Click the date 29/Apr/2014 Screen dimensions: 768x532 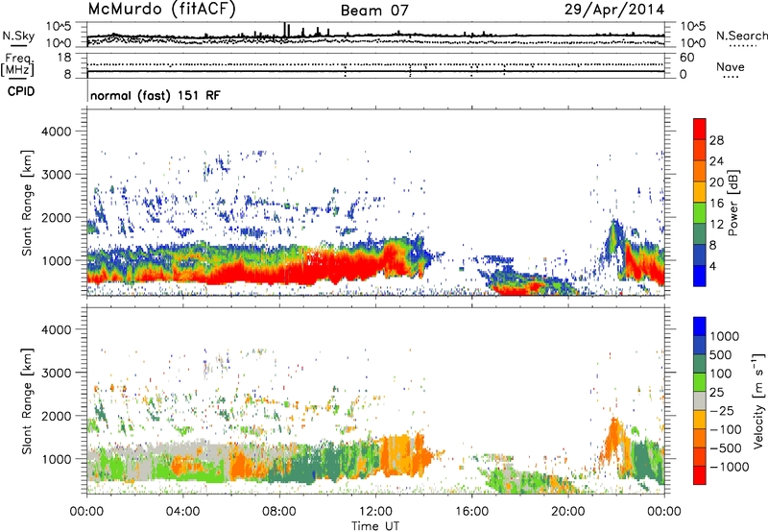[x=614, y=10]
